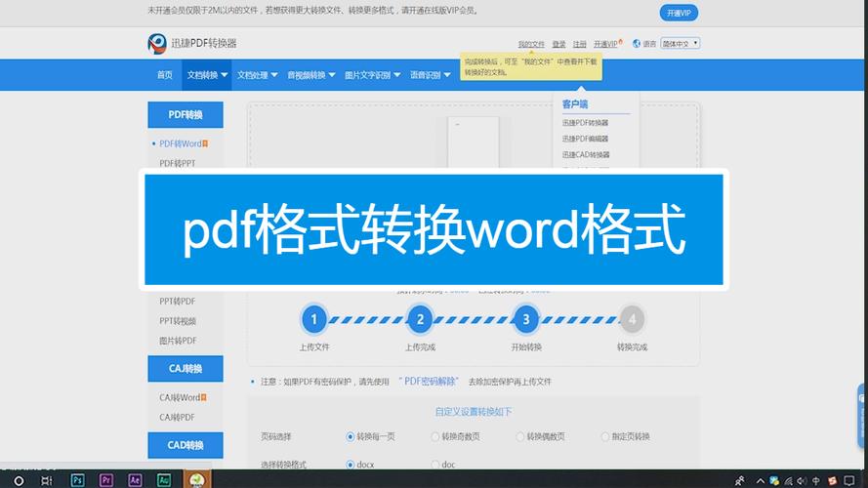Select the CAJ转换 sidebar header
868x488 pixels.
(x=186, y=369)
